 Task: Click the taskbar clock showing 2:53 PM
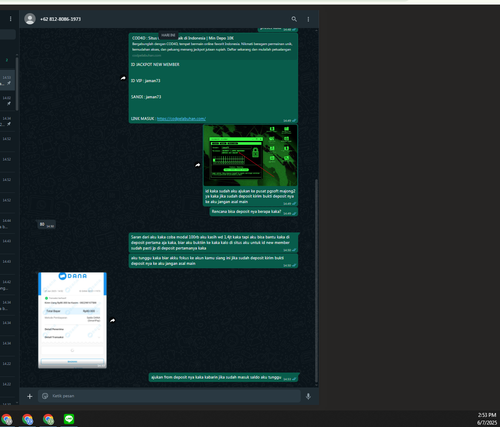click(x=487, y=415)
